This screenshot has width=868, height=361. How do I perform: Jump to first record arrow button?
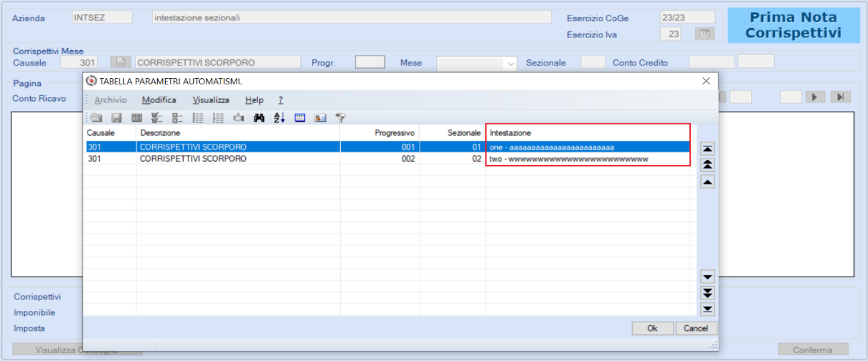click(x=708, y=148)
